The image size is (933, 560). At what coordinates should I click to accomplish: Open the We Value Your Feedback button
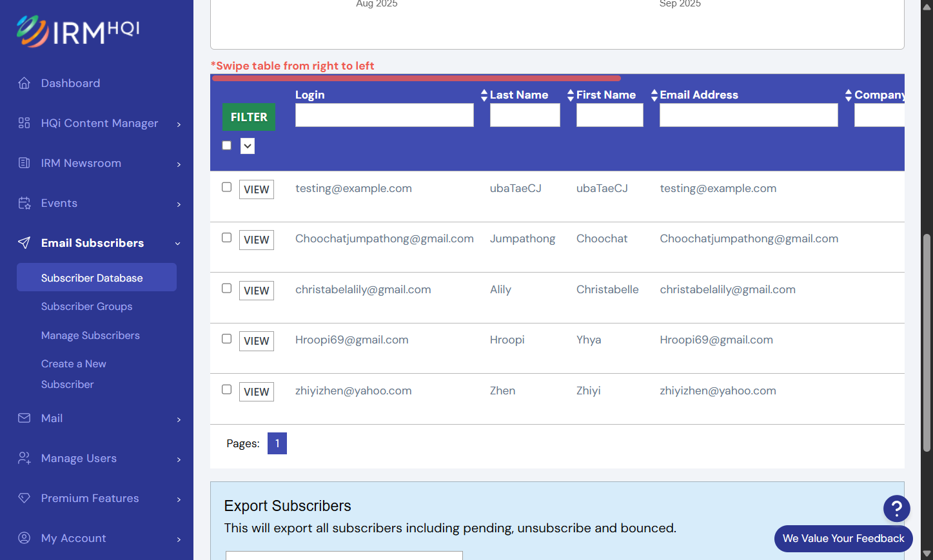click(843, 539)
